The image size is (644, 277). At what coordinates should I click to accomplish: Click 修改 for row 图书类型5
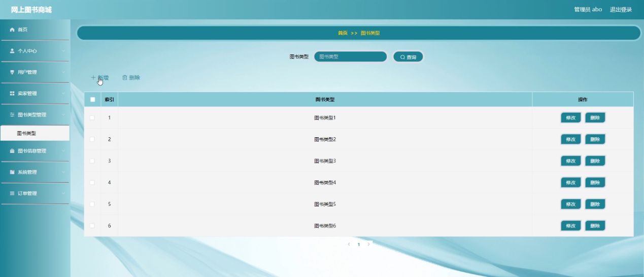coord(570,204)
